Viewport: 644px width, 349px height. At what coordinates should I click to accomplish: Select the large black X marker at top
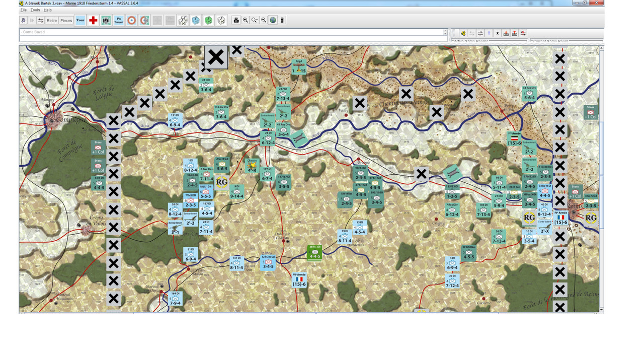tap(216, 57)
